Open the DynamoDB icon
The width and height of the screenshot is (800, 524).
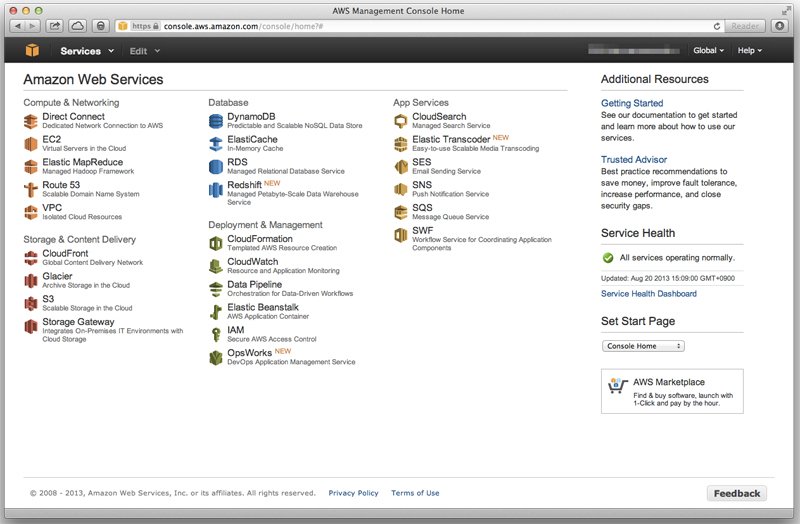216,121
